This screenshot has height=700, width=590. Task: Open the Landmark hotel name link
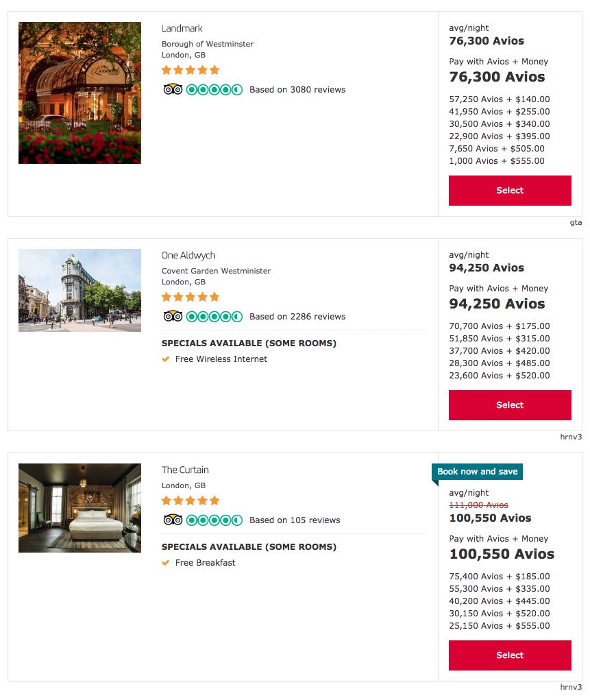[182, 29]
